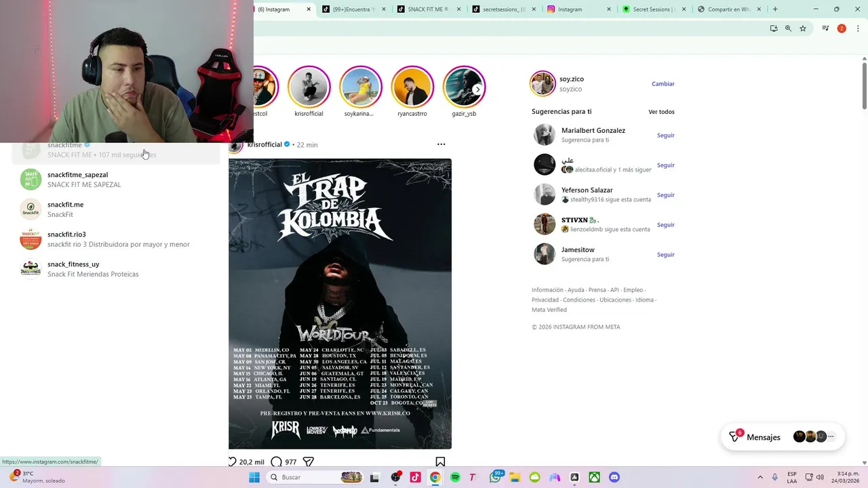
Task: Open TikTok from the taskbar
Action: [415, 477]
